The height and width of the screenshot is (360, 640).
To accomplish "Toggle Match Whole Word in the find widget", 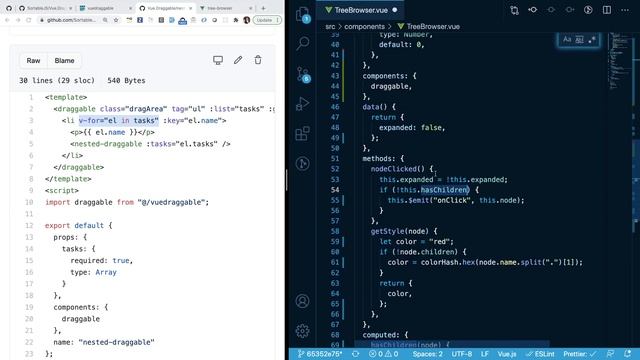I will point(580,40).
